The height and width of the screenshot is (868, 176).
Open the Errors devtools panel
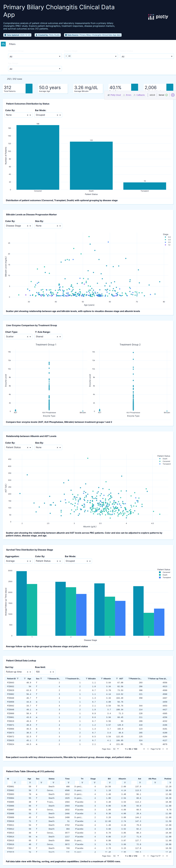coord(127,95)
